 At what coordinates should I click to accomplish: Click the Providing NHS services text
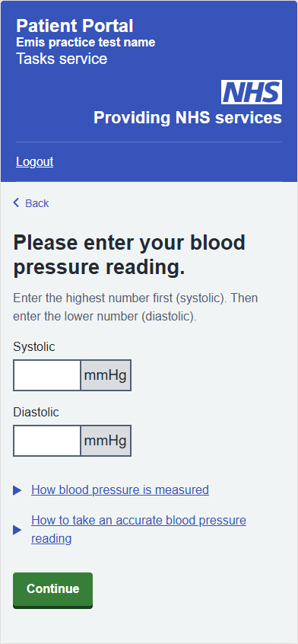point(188,118)
